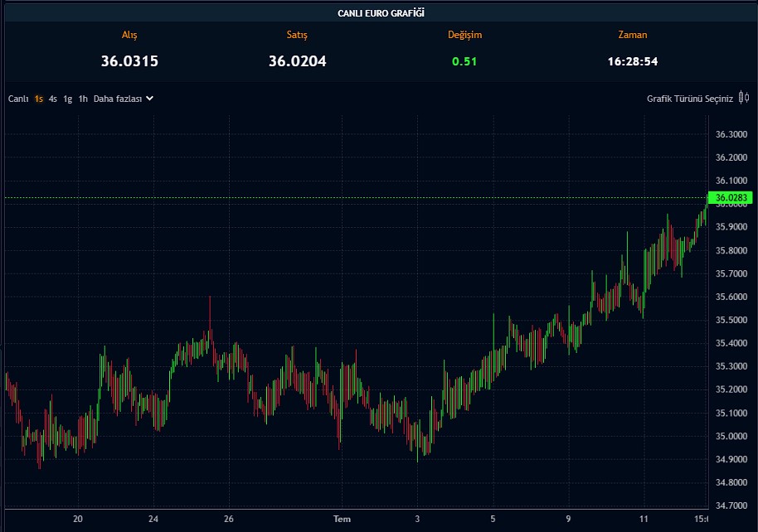Expand the Daha fazlası dropdown

pyautogui.click(x=124, y=99)
